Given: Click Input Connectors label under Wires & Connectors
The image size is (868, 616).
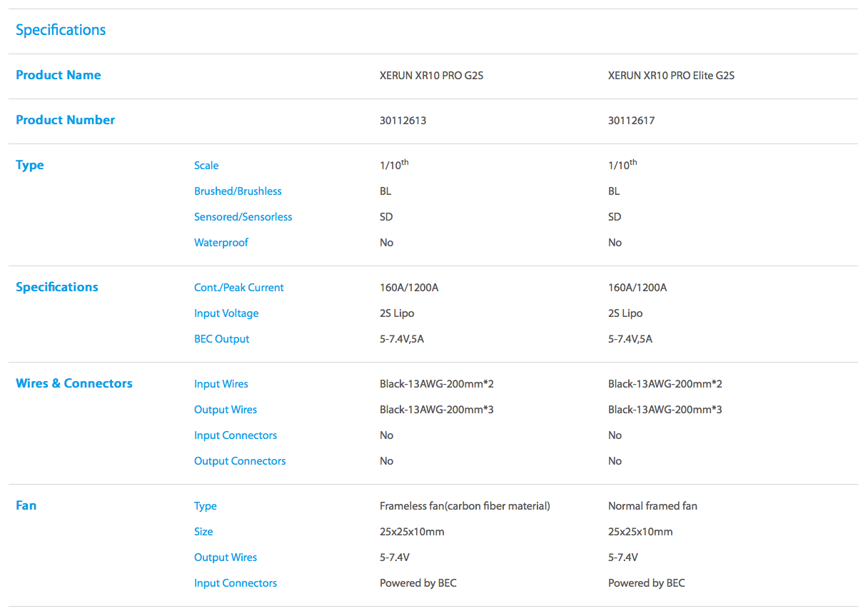Looking at the screenshot, I should pyautogui.click(x=236, y=435).
